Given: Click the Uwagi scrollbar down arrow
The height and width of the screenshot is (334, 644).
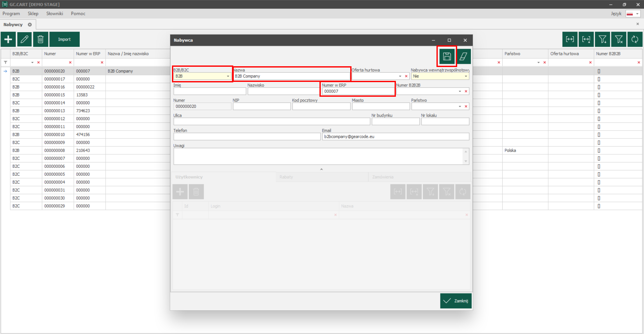Looking at the screenshot, I should coord(466,161).
